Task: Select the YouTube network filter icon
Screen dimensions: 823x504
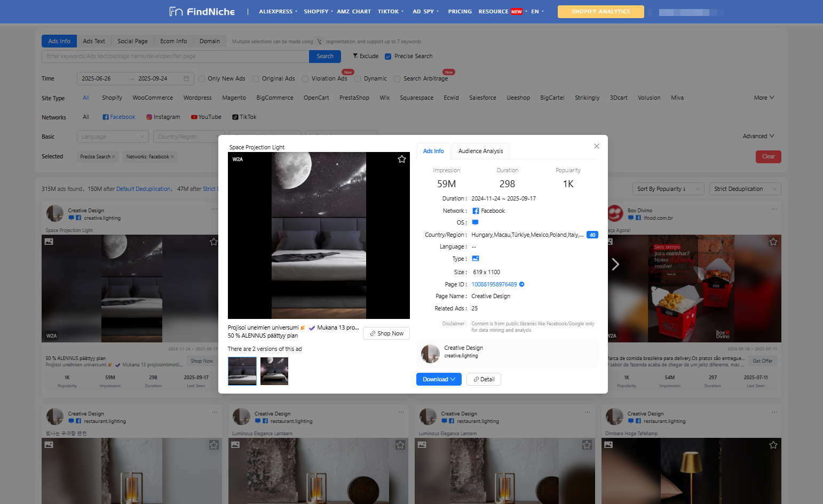Action: pyautogui.click(x=194, y=117)
